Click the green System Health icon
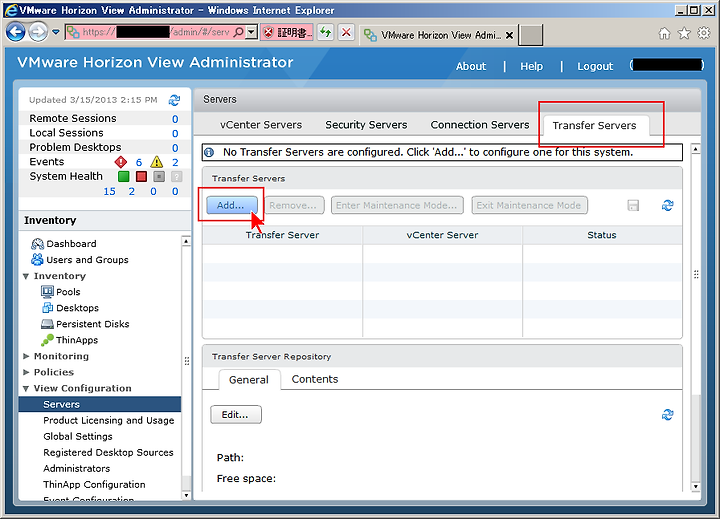Screen dimensions: 720x519 124,176
